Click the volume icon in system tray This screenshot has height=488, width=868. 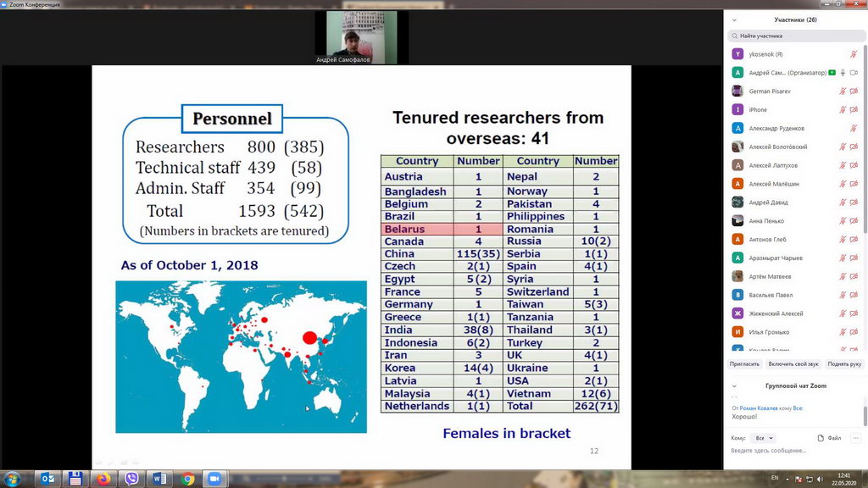[820, 480]
